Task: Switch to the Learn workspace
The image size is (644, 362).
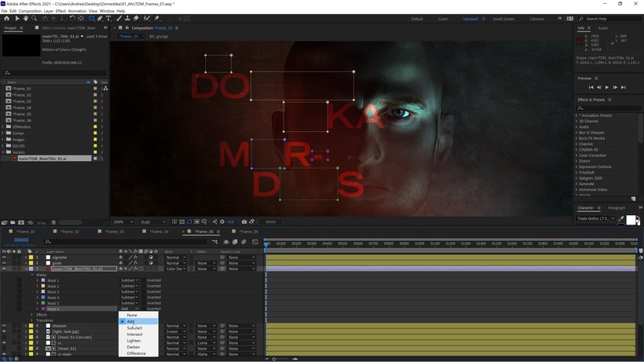Action: point(443,19)
